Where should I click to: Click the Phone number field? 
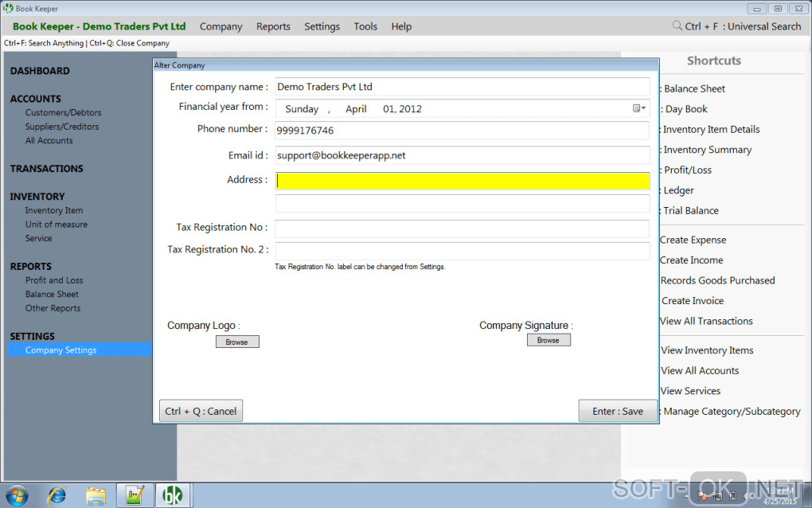462,130
